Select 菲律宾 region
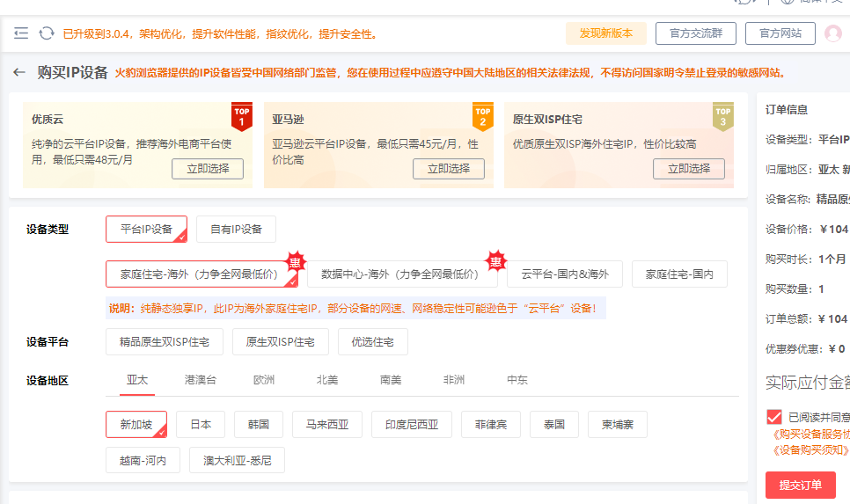The image size is (850, 504). coord(491,424)
